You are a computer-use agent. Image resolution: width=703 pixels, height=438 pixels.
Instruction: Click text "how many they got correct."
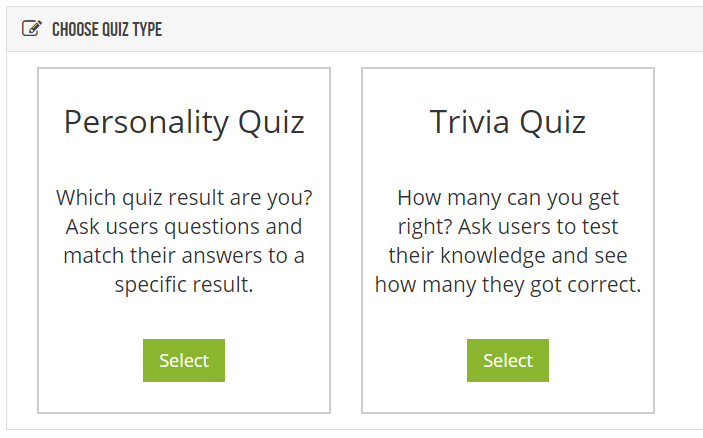pyautogui.click(x=508, y=285)
